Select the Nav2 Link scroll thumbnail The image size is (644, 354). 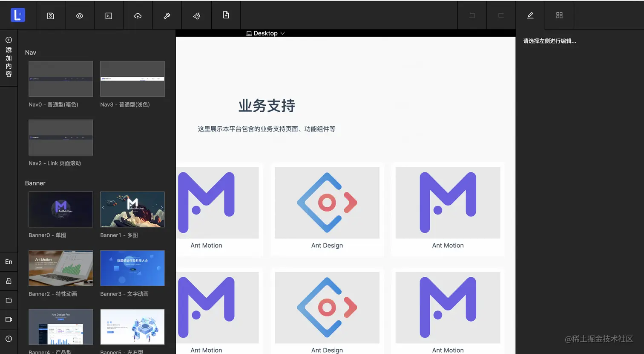61,137
